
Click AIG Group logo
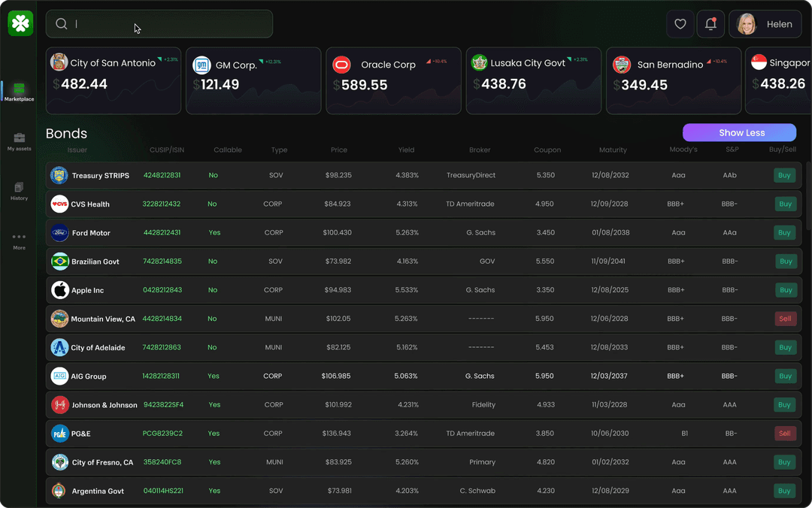(x=59, y=376)
